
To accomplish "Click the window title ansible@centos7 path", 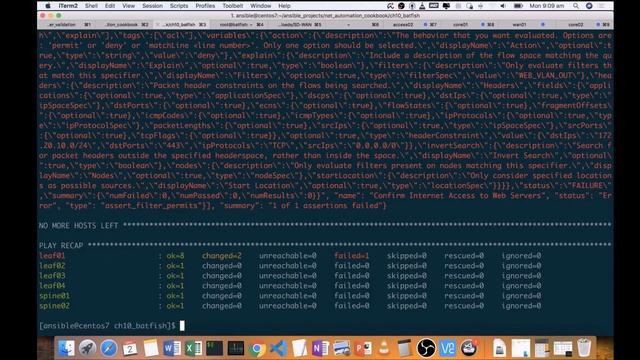I will (x=325, y=16).
